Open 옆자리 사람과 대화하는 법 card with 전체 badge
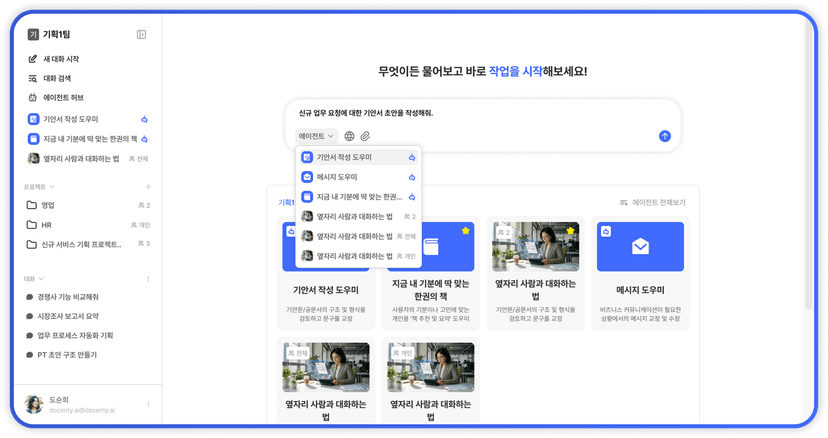Screen dimensions: 828x438 [326, 380]
